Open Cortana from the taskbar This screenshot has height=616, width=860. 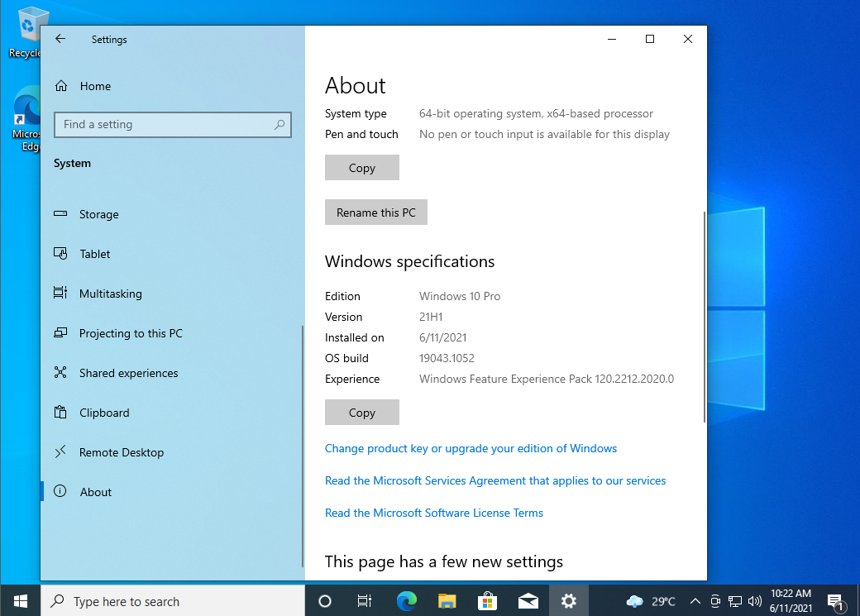pos(325,601)
